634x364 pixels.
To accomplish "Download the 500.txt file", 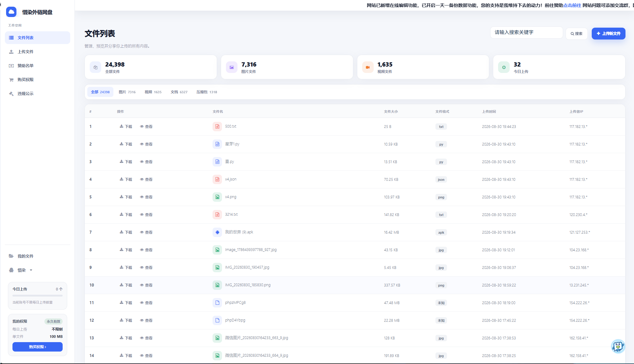I will pyautogui.click(x=126, y=126).
